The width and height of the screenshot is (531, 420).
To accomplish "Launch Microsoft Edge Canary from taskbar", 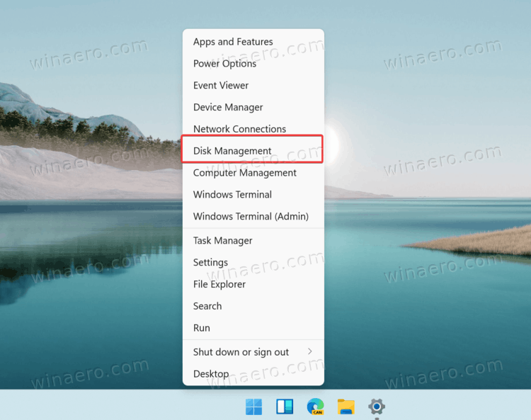I will [x=315, y=407].
